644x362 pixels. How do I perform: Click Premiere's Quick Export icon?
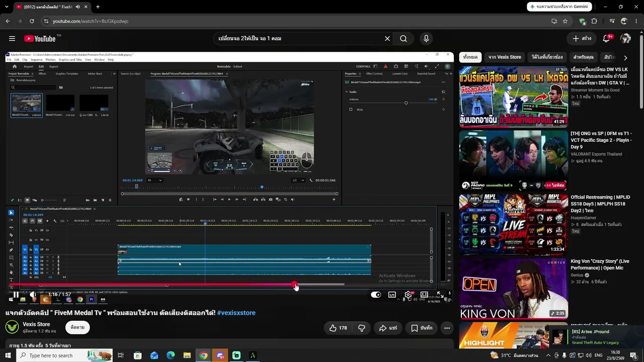pos(395,66)
